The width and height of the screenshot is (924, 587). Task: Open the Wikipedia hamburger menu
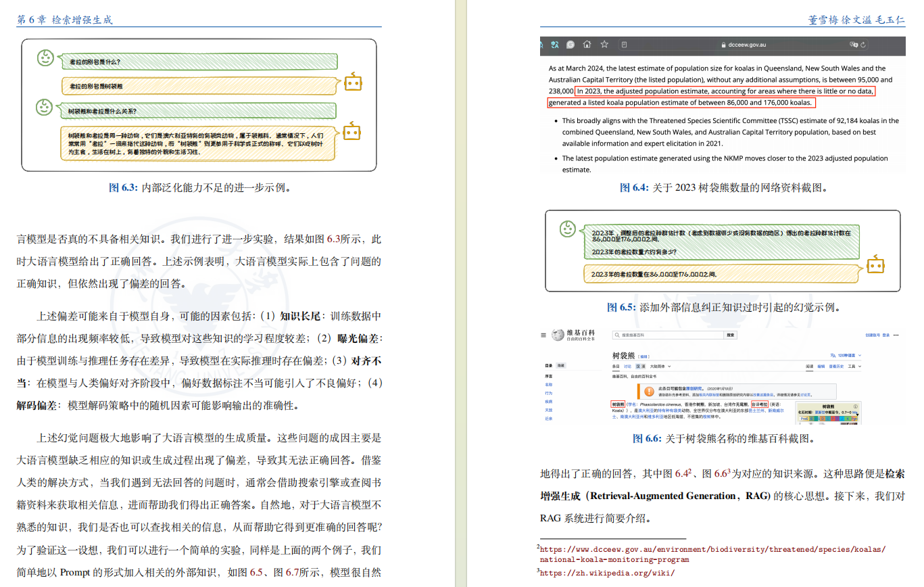pyautogui.click(x=544, y=335)
